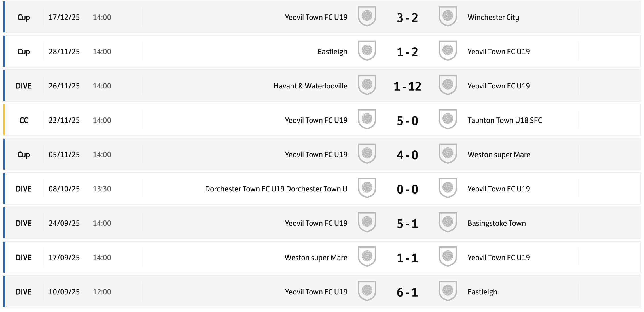
Task: Click Eastleigh's away badge in 10/09/25 match
Action: click(448, 291)
